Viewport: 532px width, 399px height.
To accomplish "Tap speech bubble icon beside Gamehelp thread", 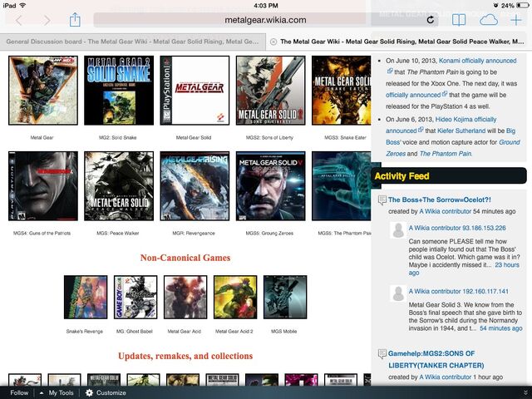I will coord(382,354).
